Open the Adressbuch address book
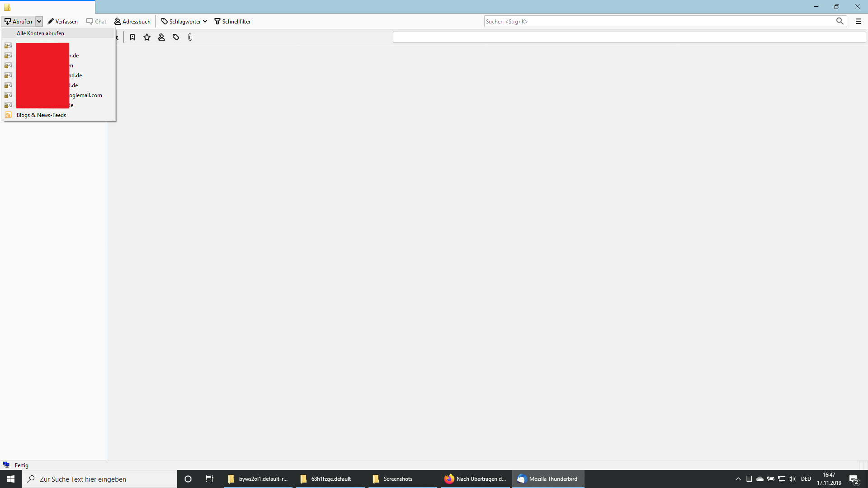 click(x=132, y=21)
